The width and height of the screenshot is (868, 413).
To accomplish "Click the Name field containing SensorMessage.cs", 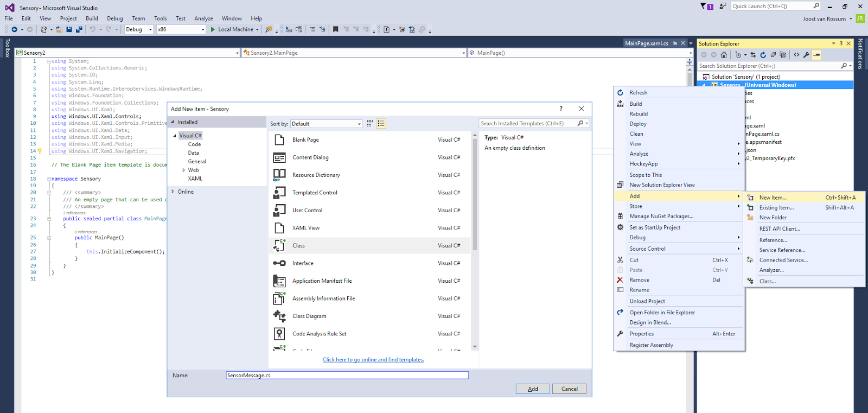I will [x=347, y=375].
